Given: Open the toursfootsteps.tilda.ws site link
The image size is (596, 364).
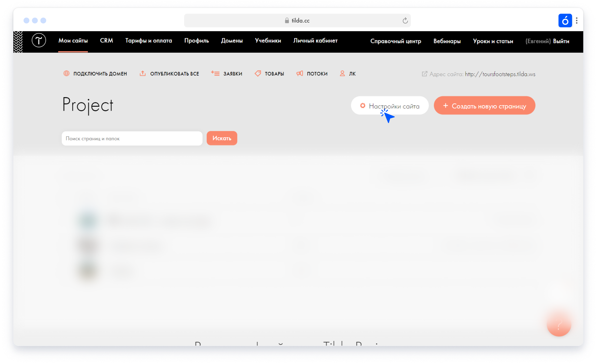Looking at the screenshot, I should [500, 74].
